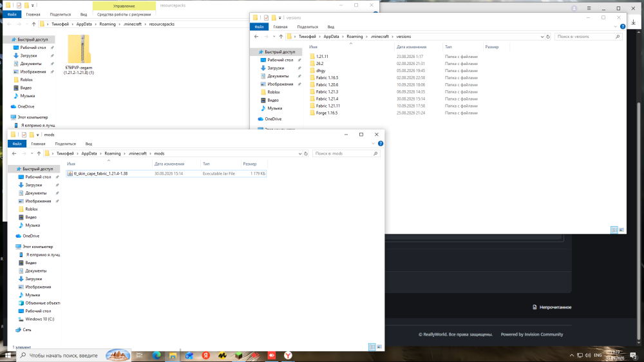
Task: Click AppData breadcrumb in versions address bar
Action: [x=331, y=37]
